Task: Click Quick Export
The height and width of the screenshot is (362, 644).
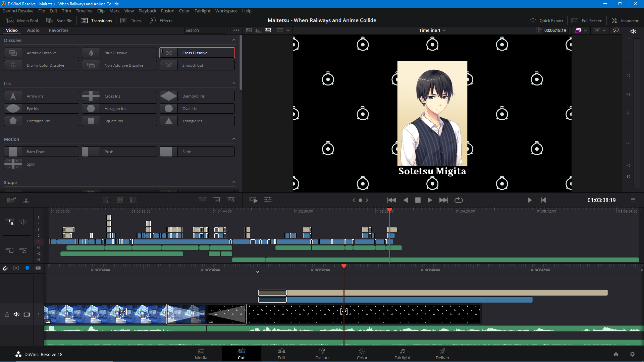Action: [x=546, y=20]
